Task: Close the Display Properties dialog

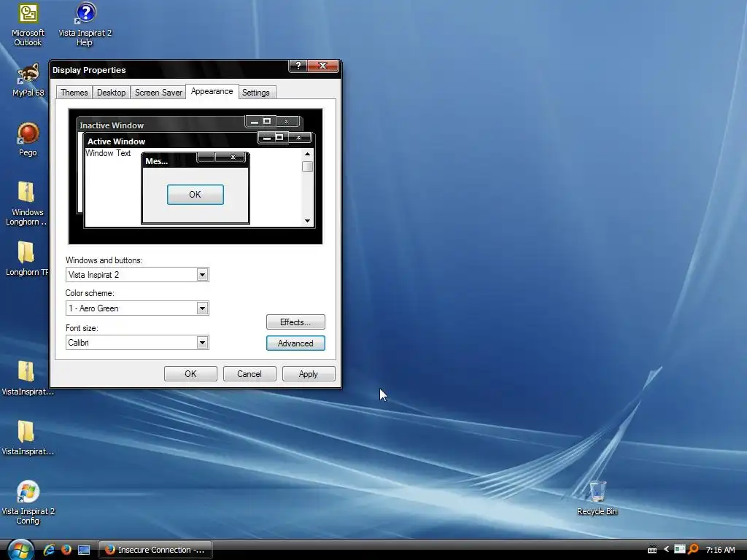Action: click(322, 66)
